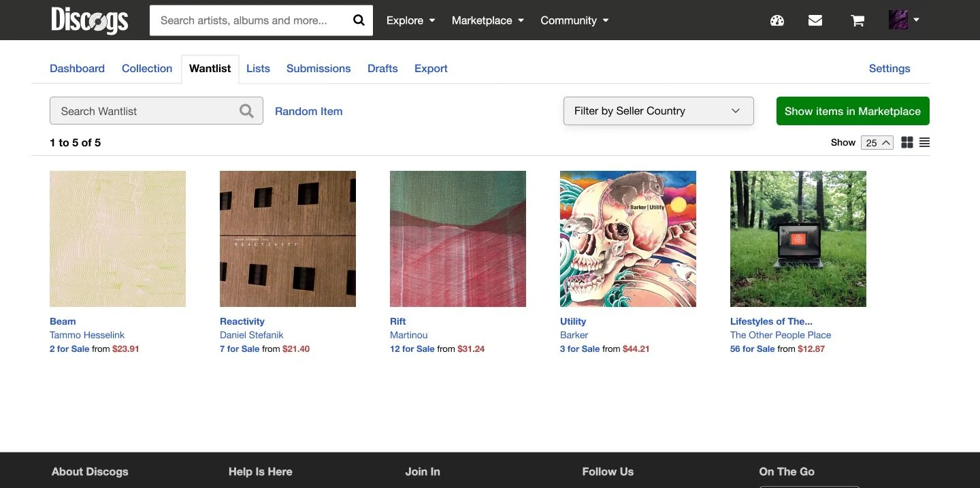Viewport: 980px width, 488px height.
Task: Open the Beam album cover
Action: 118,239
